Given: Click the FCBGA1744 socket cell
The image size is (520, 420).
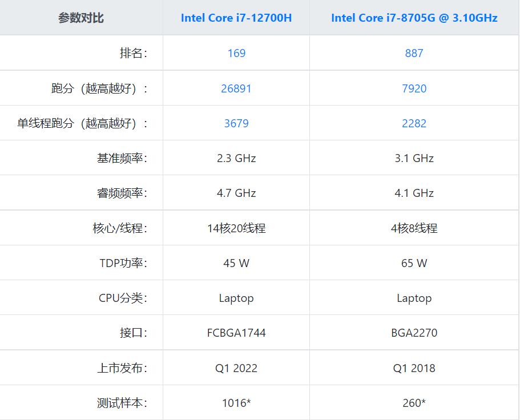Looking at the screenshot, I should click(x=237, y=333).
